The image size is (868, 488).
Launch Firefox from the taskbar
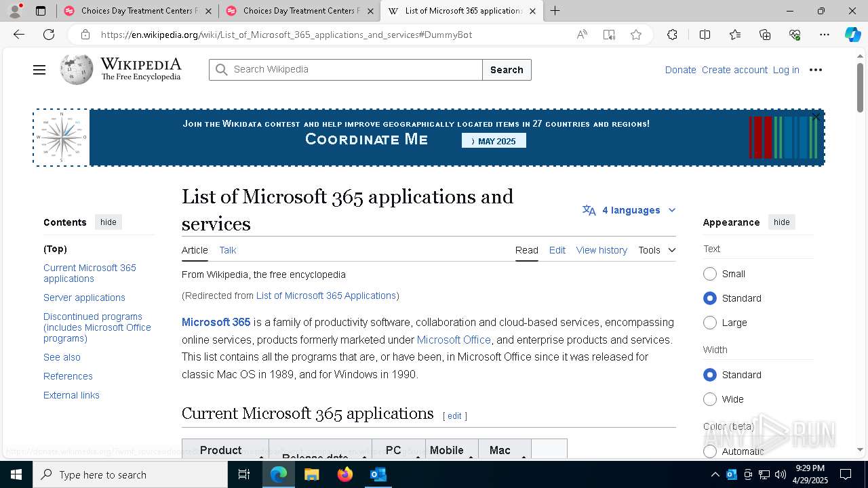pos(345,474)
